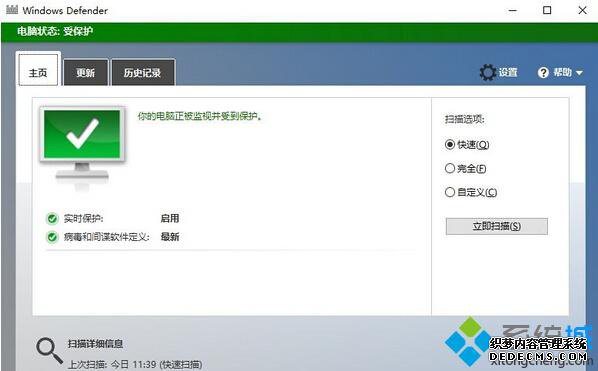This screenshot has height=371, width=598.
Task: Expand the 帮助 dropdown arrow
Action: 579,72
